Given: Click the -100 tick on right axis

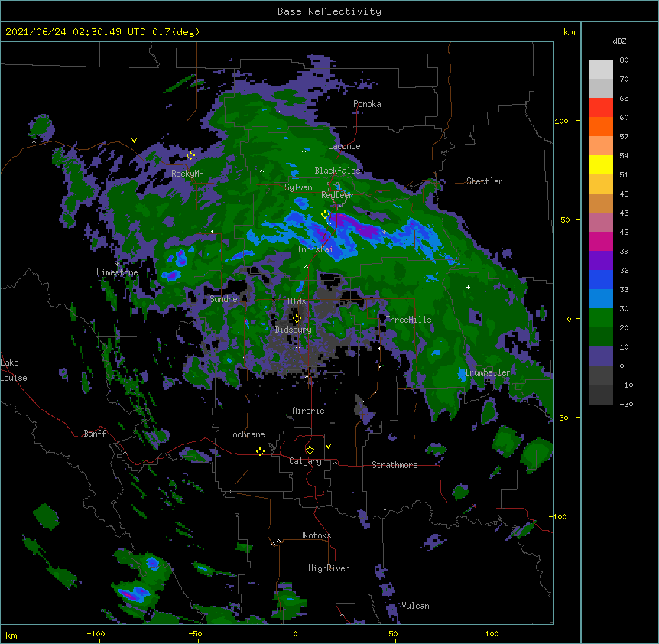Looking at the screenshot, I should pos(559,516).
